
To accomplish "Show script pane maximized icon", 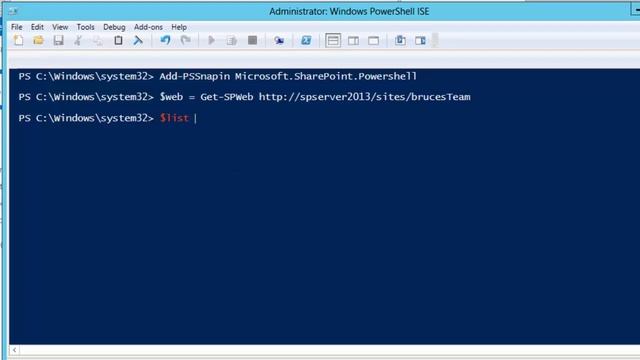I will [373, 40].
